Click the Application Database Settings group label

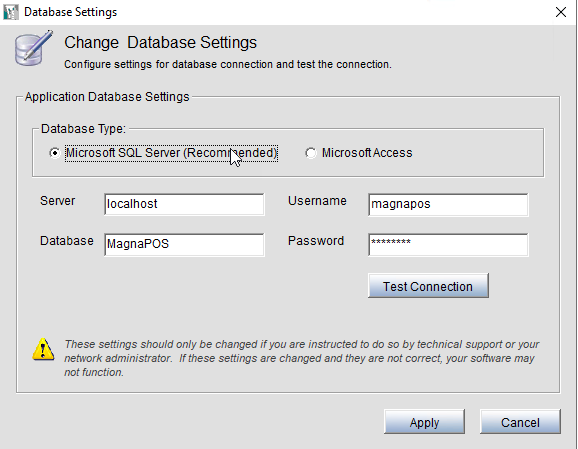[107, 97]
